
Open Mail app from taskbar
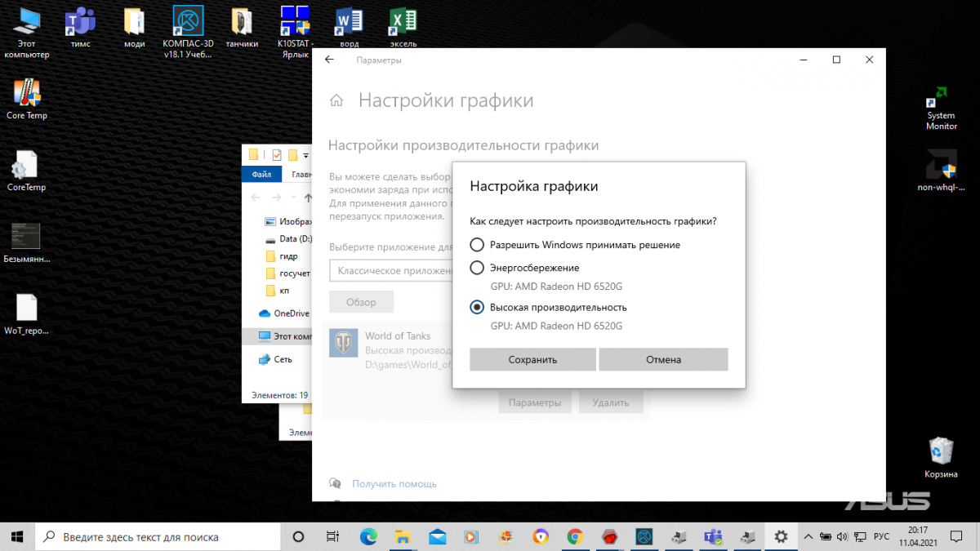click(437, 536)
